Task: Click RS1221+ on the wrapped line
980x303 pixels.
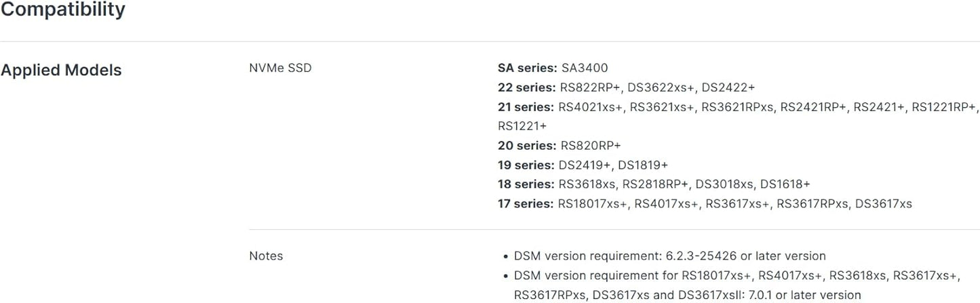Action: 522,126
